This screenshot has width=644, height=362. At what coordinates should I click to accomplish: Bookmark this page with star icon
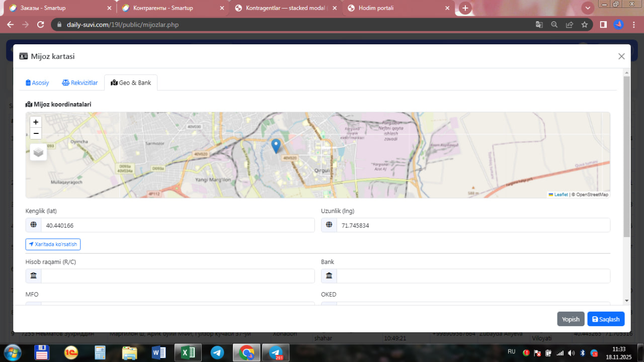pyautogui.click(x=584, y=24)
